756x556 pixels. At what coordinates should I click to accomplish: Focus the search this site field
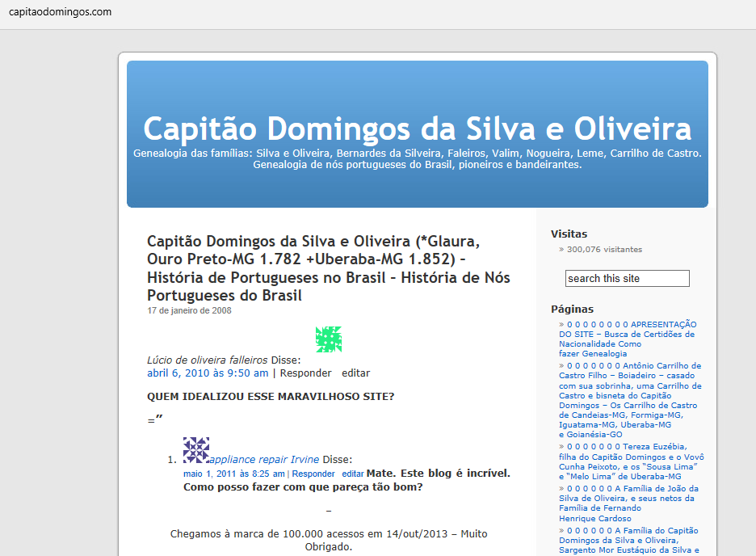coord(627,279)
